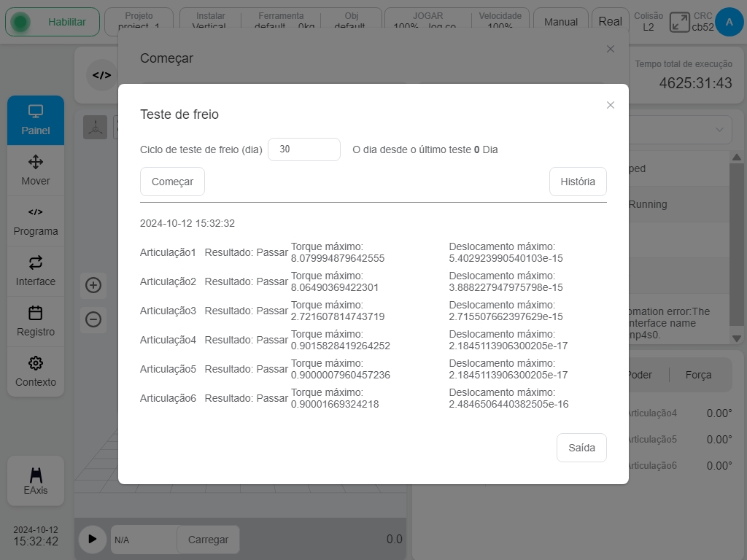Zoom out the 3D view
This screenshot has height=560, width=747.
[x=93, y=319]
